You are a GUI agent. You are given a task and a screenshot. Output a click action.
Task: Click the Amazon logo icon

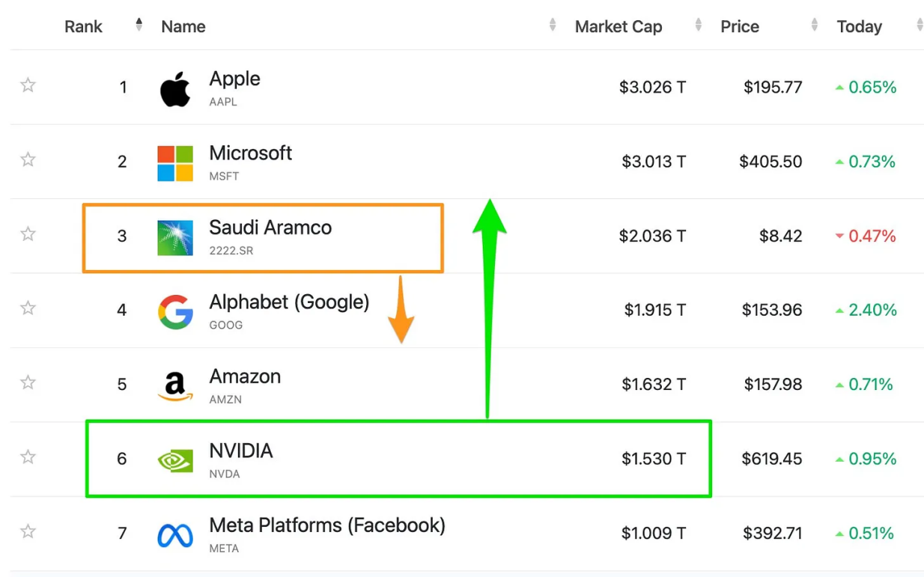coord(175,386)
